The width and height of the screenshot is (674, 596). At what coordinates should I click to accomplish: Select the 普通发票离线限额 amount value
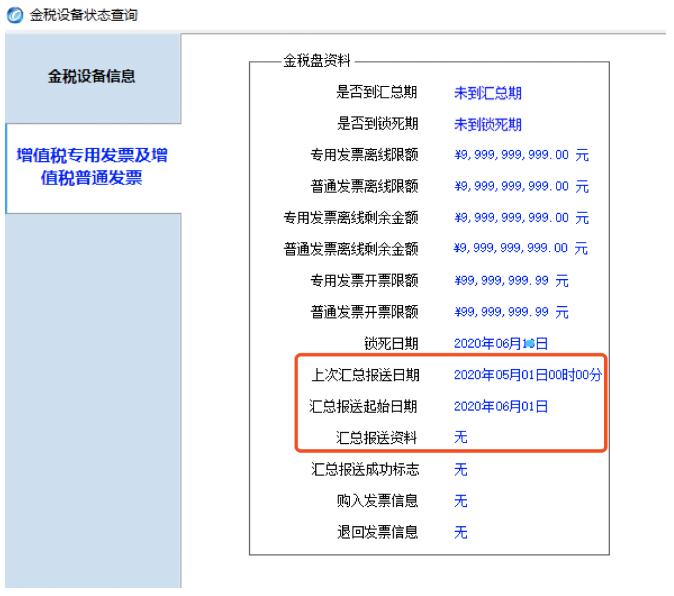(x=521, y=187)
